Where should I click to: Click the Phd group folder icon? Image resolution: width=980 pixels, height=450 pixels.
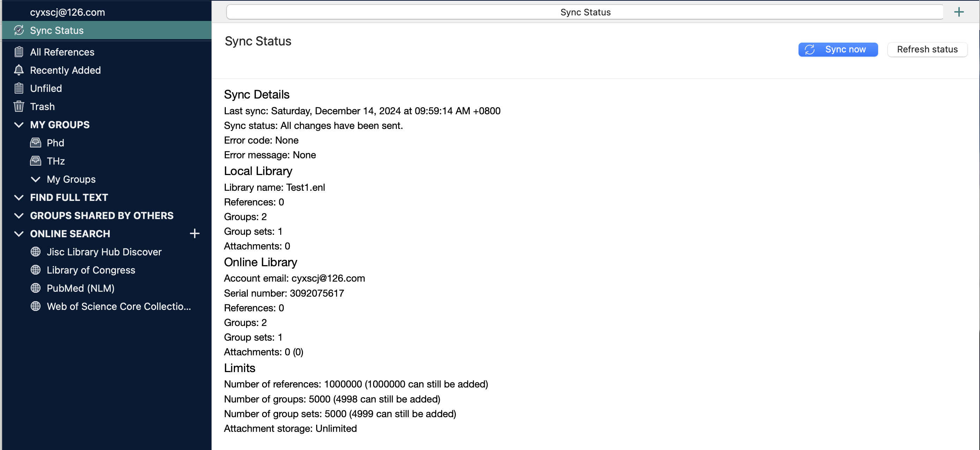coord(35,143)
